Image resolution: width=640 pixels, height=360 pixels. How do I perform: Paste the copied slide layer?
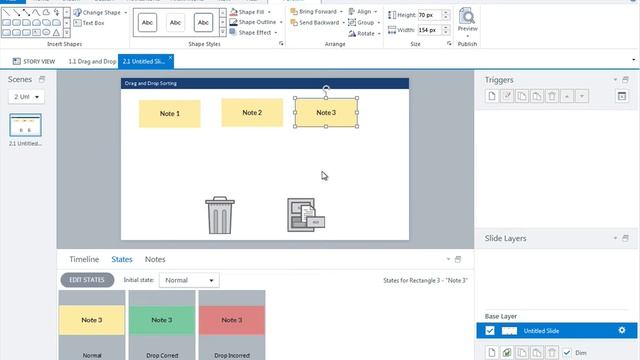coord(537,353)
